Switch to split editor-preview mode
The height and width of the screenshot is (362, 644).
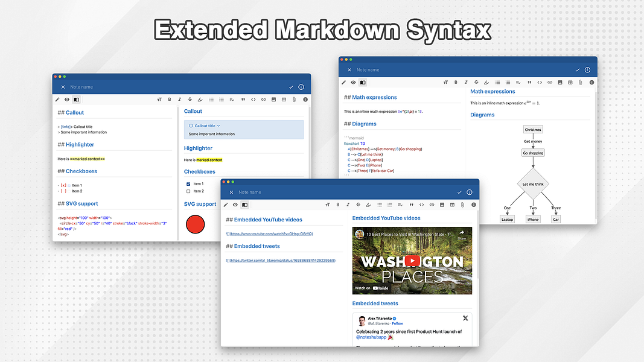[x=244, y=205]
